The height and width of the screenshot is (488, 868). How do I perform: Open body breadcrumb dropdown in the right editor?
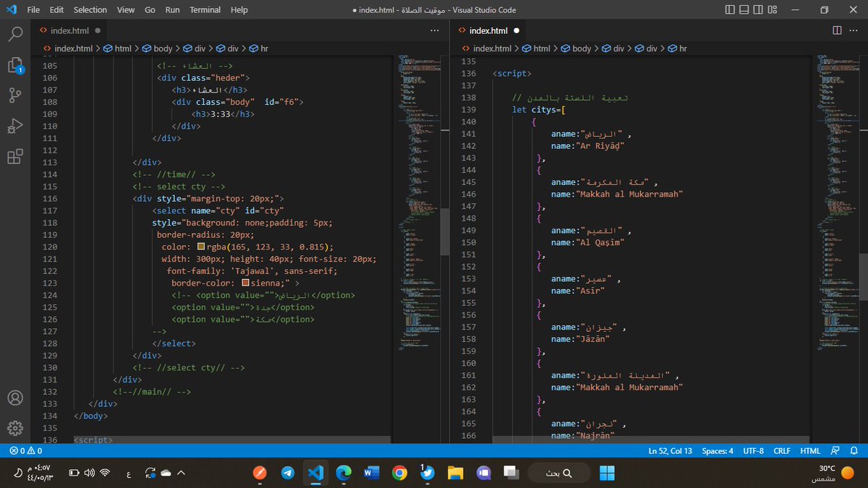coord(576,48)
